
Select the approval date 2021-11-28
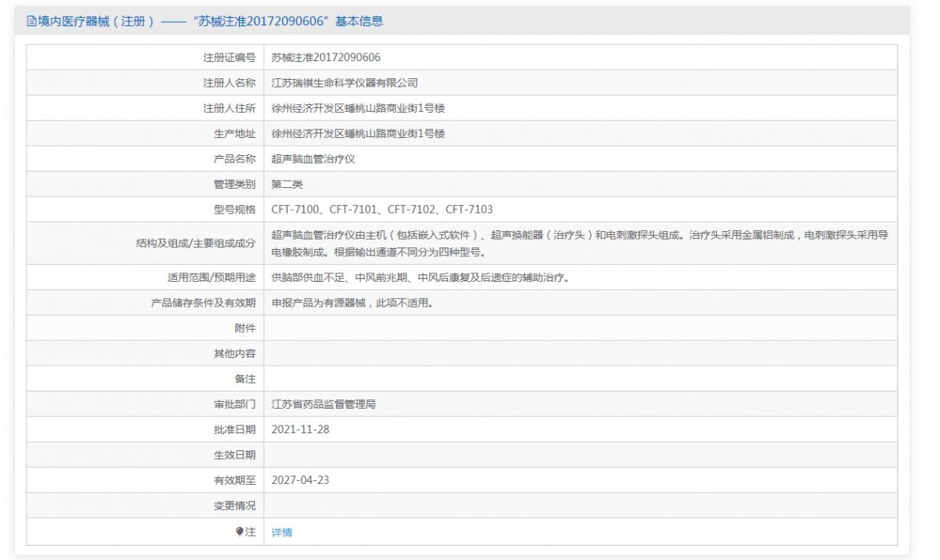[300, 430]
